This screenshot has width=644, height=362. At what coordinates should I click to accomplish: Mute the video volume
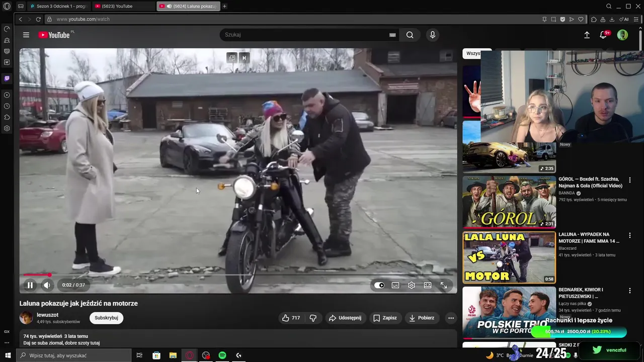point(47,285)
